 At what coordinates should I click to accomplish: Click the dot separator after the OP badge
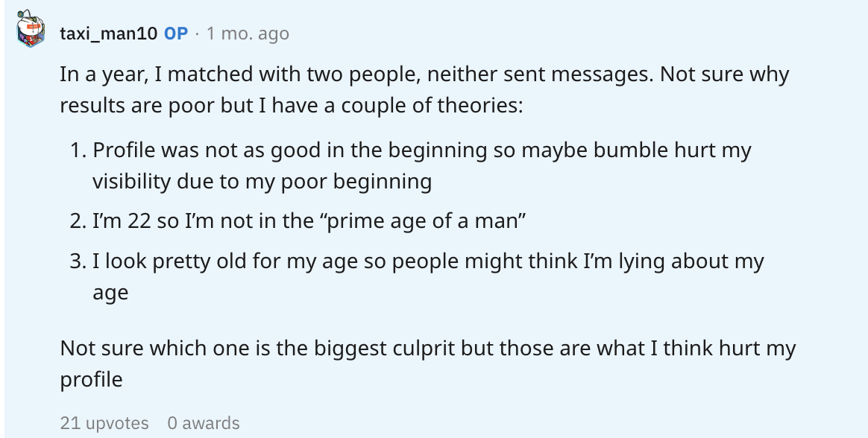197,34
